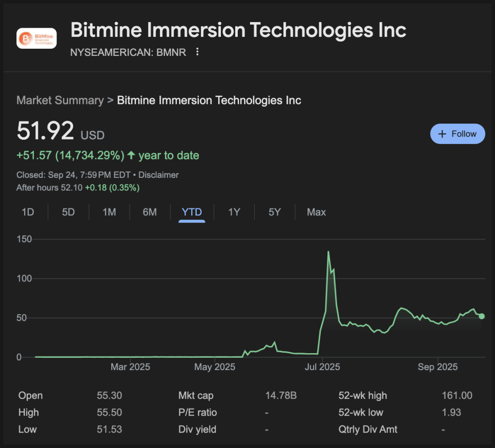Show the Max chart range

[x=316, y=212]
